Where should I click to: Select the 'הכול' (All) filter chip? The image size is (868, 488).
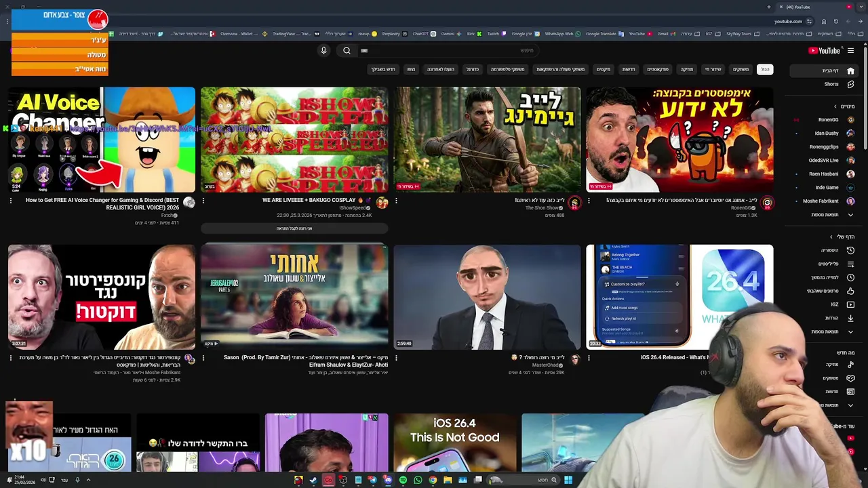765,69
